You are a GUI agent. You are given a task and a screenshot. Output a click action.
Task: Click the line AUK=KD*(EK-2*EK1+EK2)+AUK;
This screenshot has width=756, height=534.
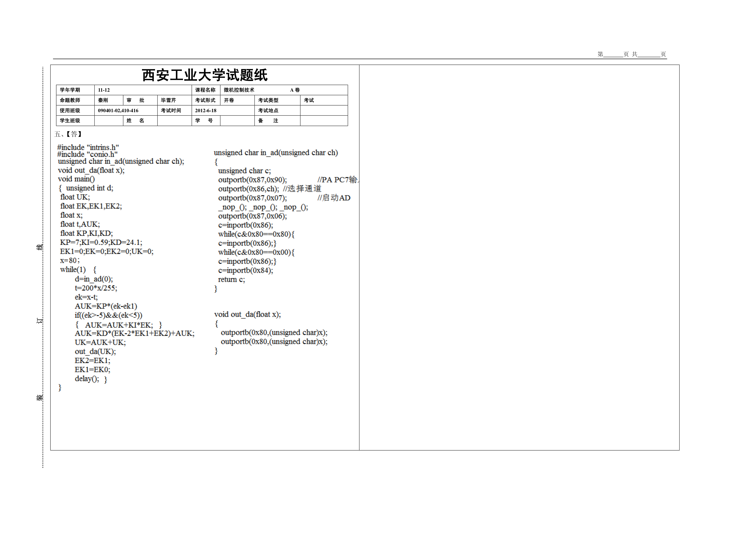pyautogui.click(x=135, y=333)
